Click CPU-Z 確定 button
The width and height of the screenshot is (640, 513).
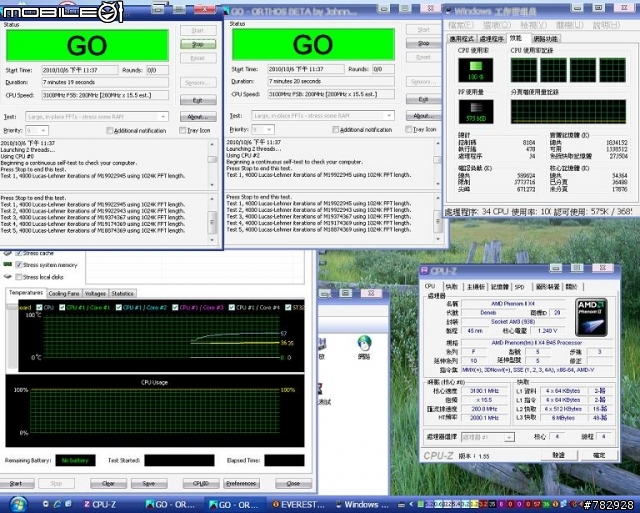pyautogui.click(x=599, y=455)
